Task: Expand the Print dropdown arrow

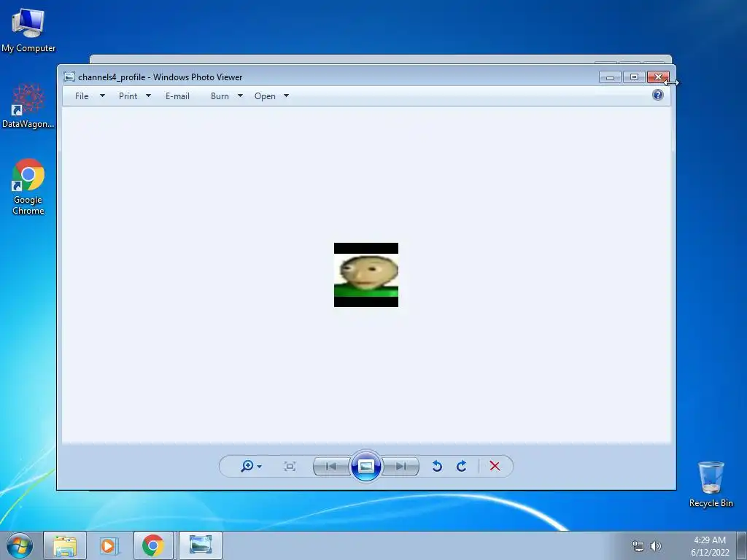Action: (148, 96)
